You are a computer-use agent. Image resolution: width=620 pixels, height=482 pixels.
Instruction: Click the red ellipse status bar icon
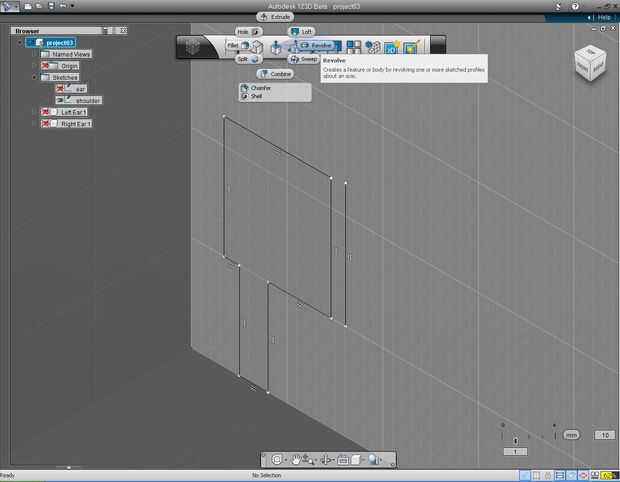[582, 475]
